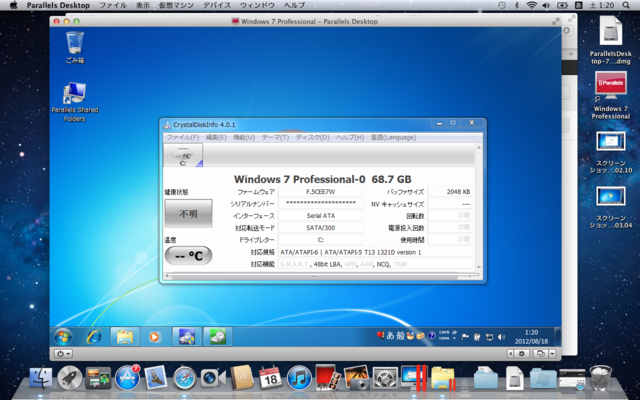This screenshot has height=400, width=640.
Task: Open Parallels Desktop menu in Mac menu bar
Action: 58,5
